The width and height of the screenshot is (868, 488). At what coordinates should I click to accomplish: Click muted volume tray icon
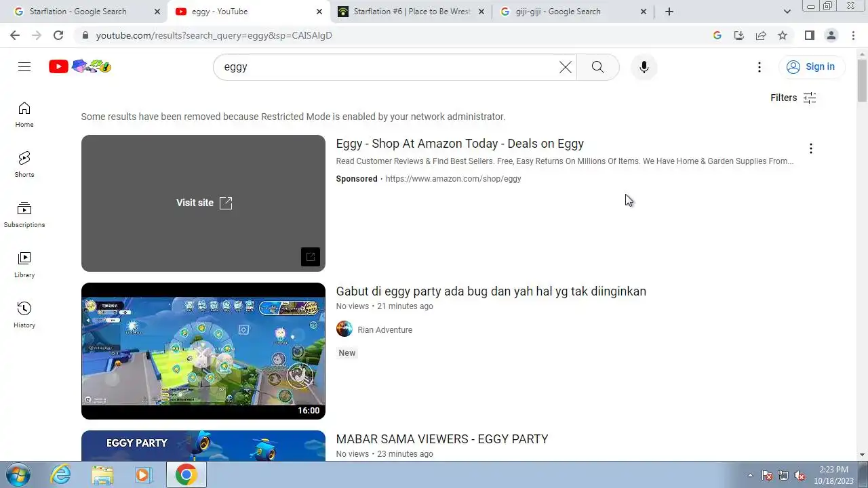[x=800, y=475]
